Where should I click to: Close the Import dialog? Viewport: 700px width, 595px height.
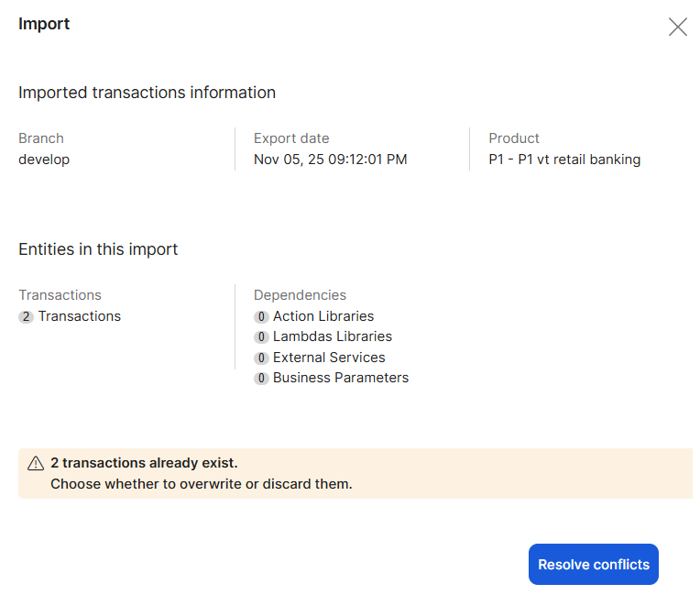click(x=678, y=27)
